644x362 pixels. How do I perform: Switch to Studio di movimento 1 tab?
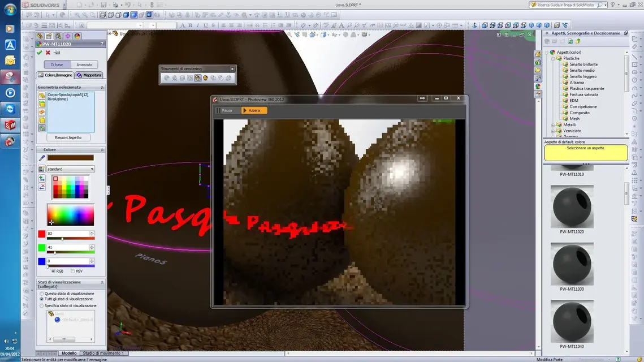pyautogui.click(x=103, y=354)
